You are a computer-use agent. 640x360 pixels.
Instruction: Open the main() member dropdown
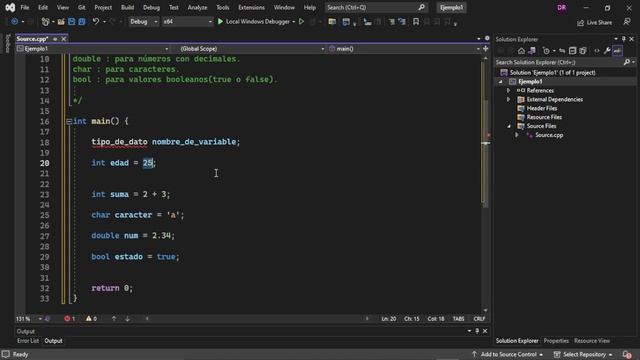click(x=404, y=49)
